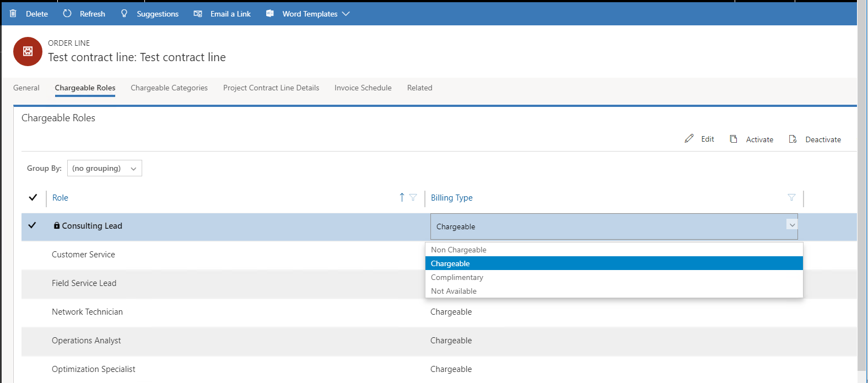The image size is (868, 383).
Task: Choose Not Available from the billing list
Action: 614,291
